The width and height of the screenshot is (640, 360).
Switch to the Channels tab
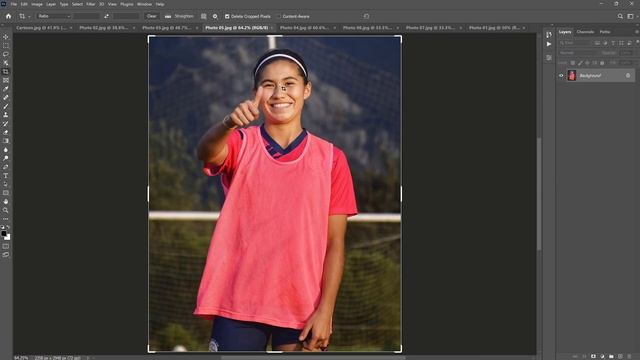point(585,32)
